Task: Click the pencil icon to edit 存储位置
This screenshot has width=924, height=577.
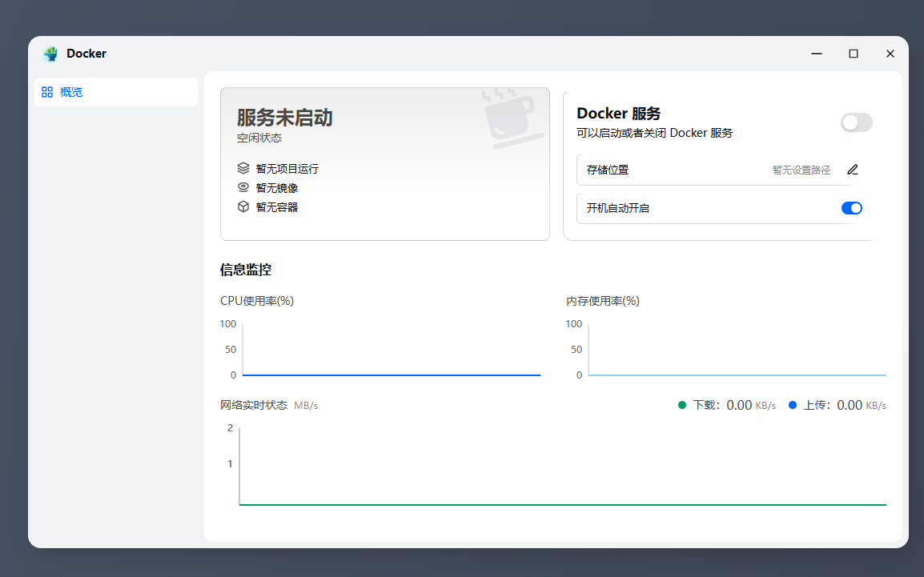Action: [852, 170]
